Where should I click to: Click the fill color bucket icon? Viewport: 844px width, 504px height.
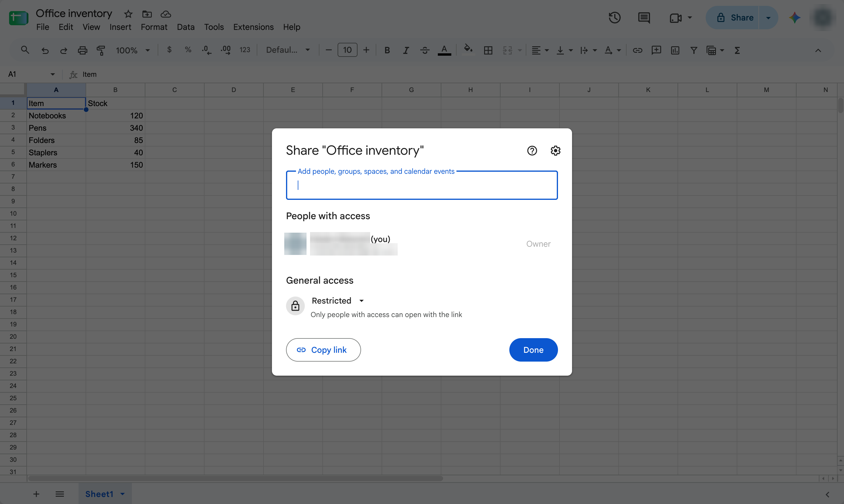468,49
